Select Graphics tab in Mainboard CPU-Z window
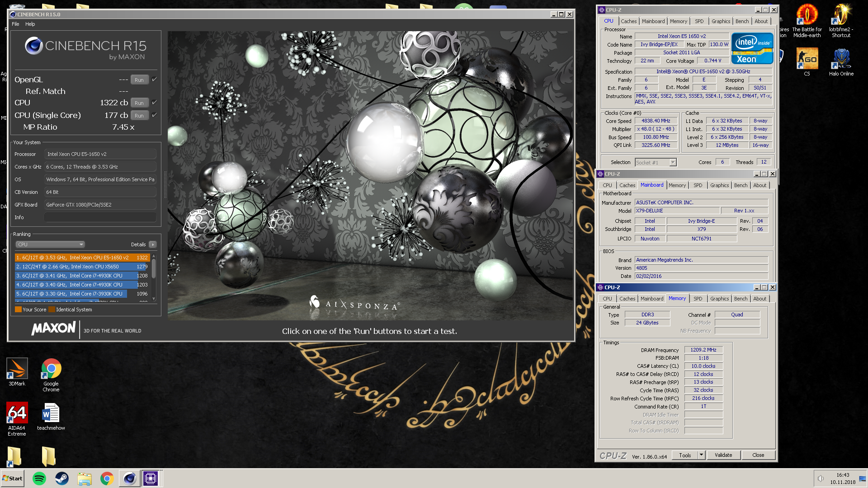Screen dimensions: 868x488 click(x=719, y=185)
